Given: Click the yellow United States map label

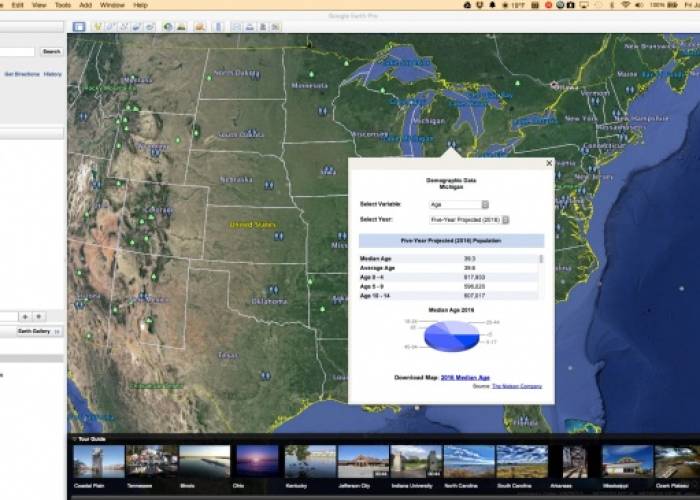Looking at the screenshot, I should (253, 225).
